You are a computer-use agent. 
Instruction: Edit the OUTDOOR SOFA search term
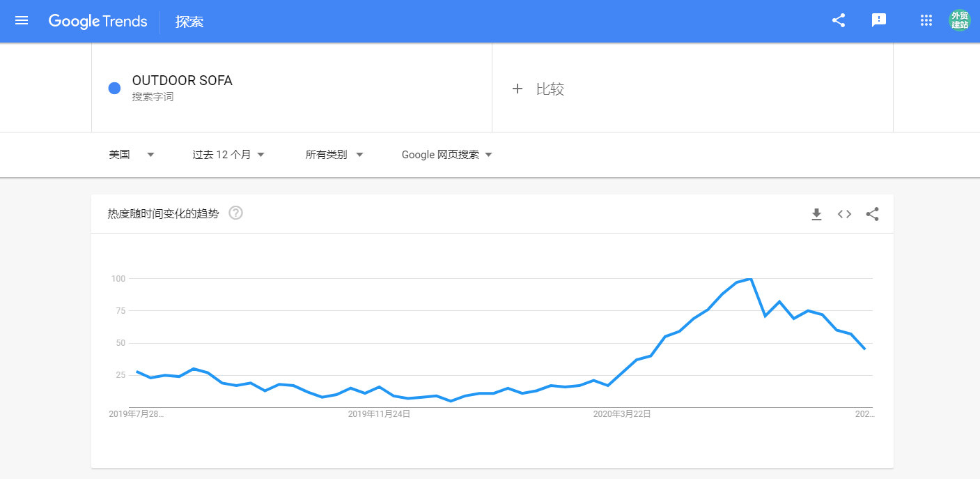point(182,81)
